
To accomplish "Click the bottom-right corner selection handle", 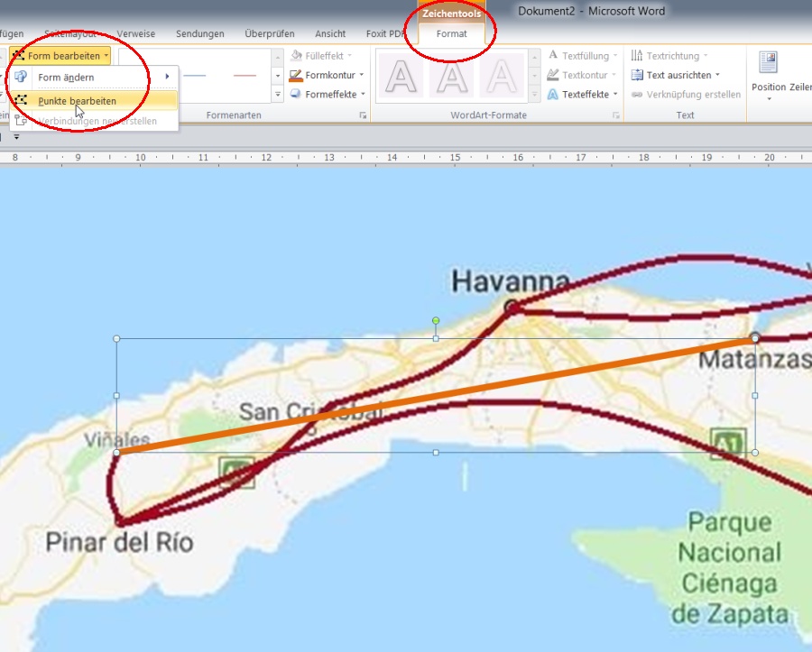I will [755, 453].
